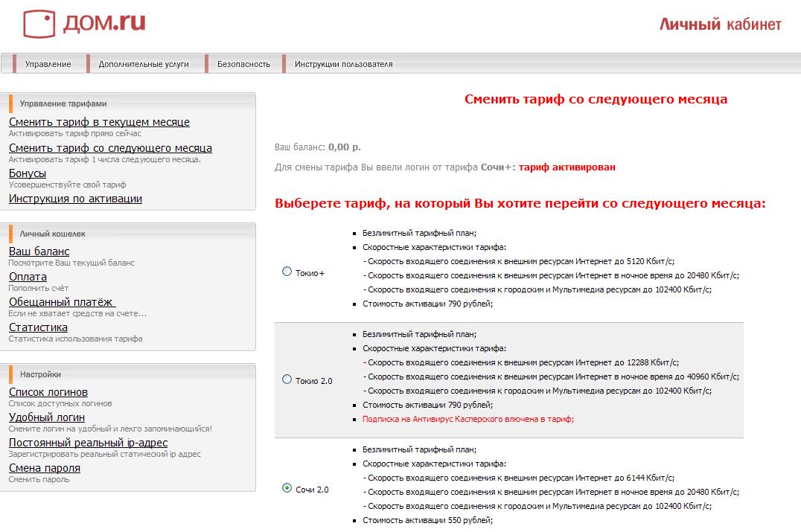Click 'Стоимость активации 550 рублей' text
Viewport: 801px width, 532px height.
coord(427,520)
